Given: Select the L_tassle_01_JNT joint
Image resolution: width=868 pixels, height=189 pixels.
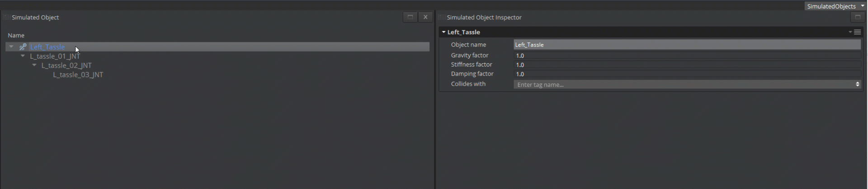Looking at the screenshot, I should [55, 57].
